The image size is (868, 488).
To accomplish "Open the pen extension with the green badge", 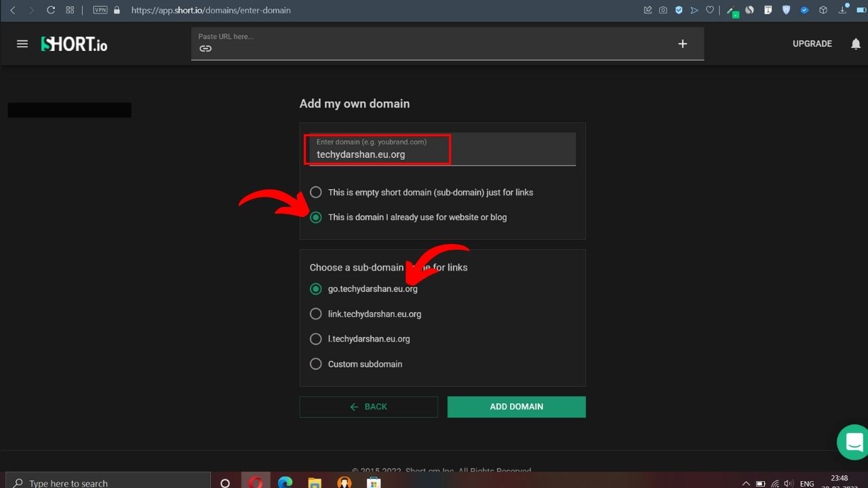I will coord(732,11).
